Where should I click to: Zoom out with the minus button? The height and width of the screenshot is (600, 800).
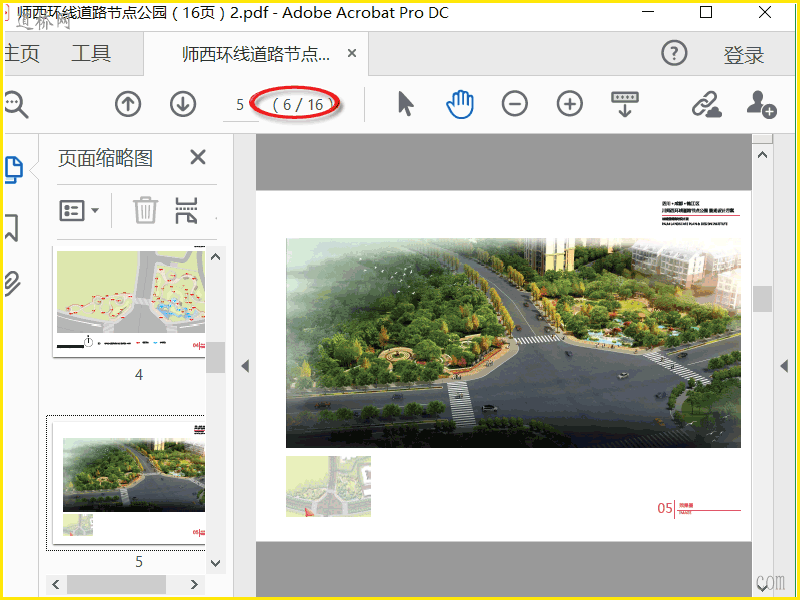coord(514,104)
